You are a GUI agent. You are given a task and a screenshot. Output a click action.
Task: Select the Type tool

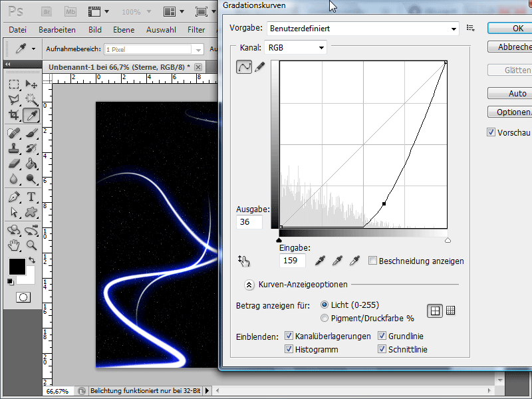[x=31, y=197]
